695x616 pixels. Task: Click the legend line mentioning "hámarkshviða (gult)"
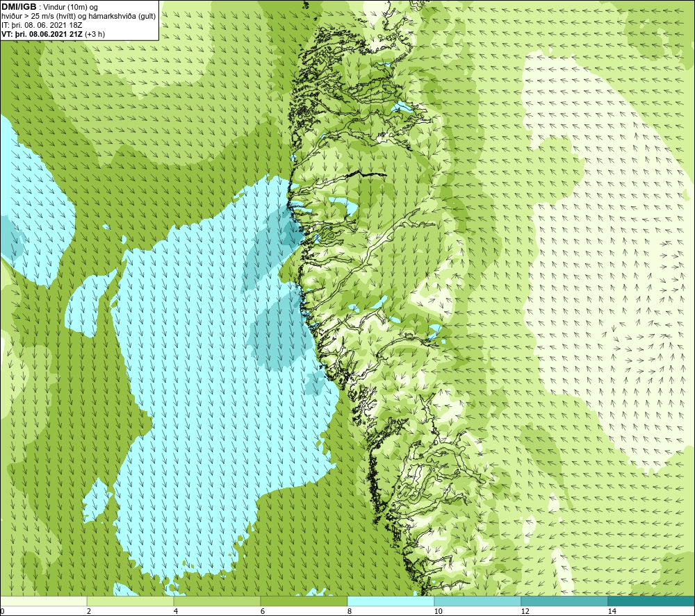pos(79,16)
